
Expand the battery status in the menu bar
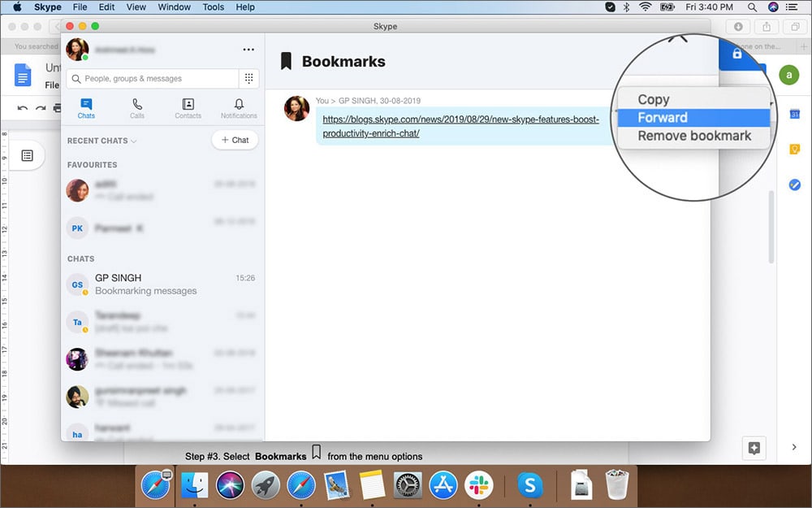coord(667,7)
